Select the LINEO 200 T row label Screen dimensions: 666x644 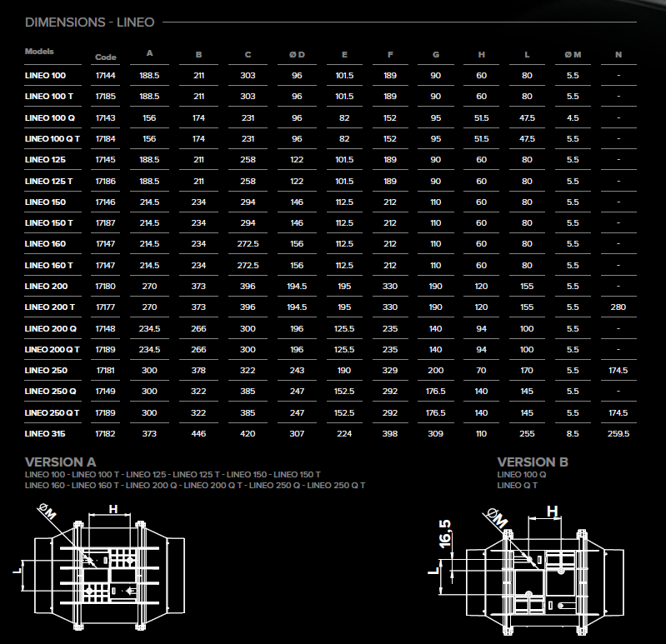pyautogui.click(x=49, y=307)
